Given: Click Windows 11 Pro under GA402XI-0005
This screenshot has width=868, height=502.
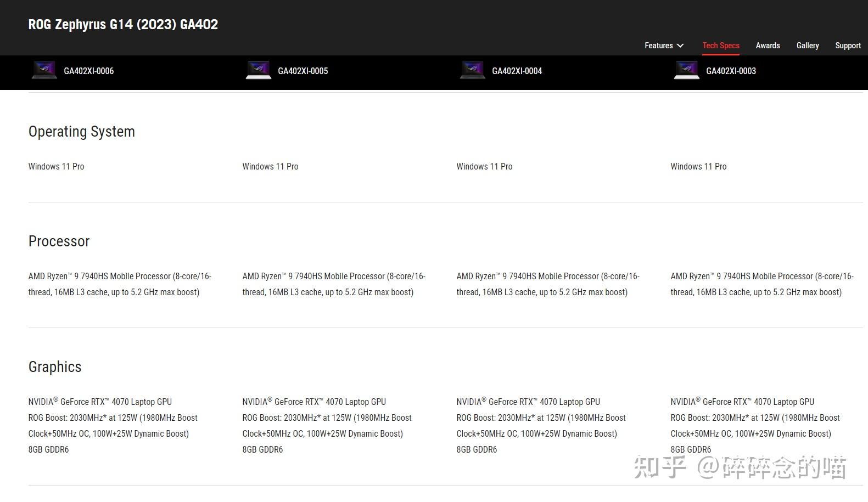Looking at the screenshot, I should click(271, 166).
